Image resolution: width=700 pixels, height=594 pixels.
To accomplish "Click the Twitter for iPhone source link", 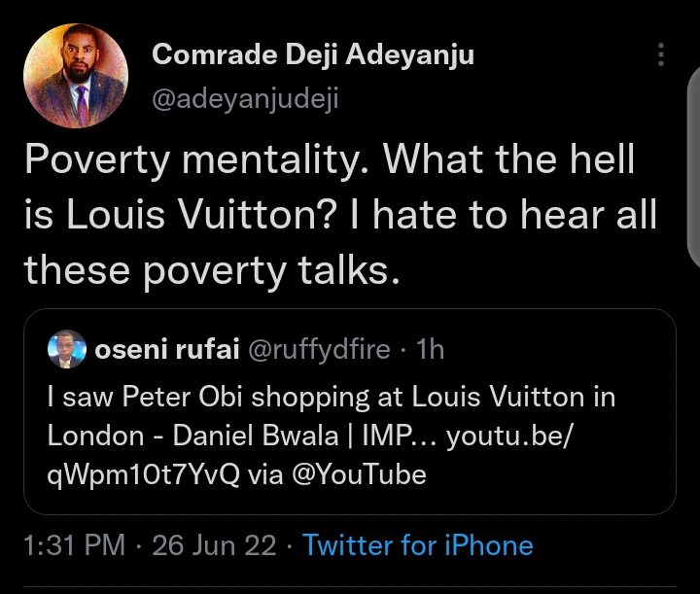I will [418, 545].
